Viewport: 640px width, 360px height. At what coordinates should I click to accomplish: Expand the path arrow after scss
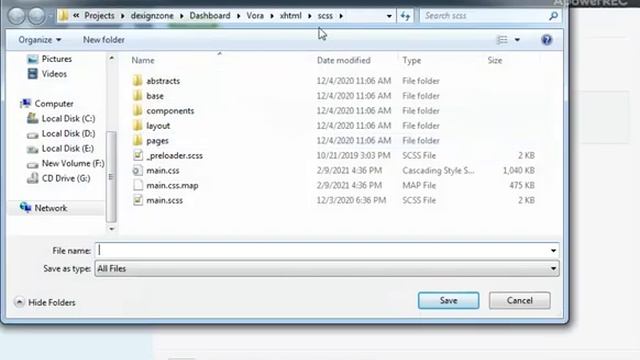pyautogui.click(x=341, y=16)
